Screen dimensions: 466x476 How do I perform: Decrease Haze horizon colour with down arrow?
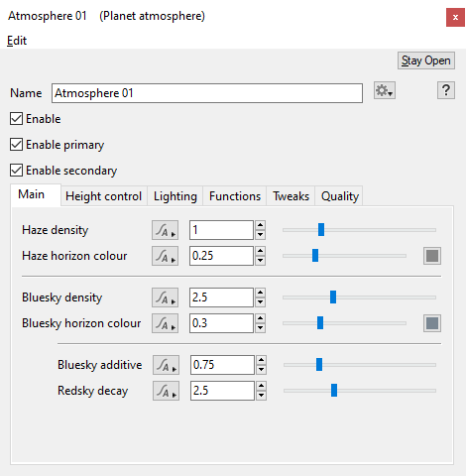261,261
